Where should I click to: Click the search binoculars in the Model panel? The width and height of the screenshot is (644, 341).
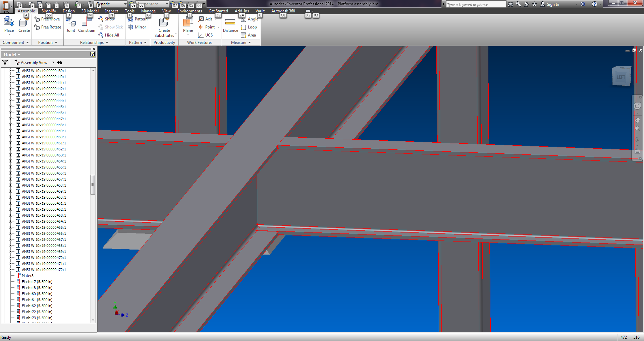coord(60,62)
